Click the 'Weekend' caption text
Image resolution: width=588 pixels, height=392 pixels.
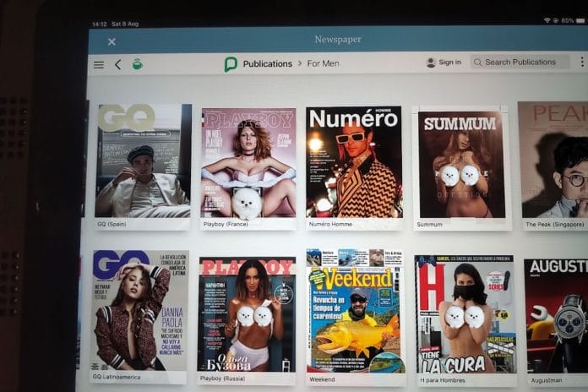pos(322,379)
